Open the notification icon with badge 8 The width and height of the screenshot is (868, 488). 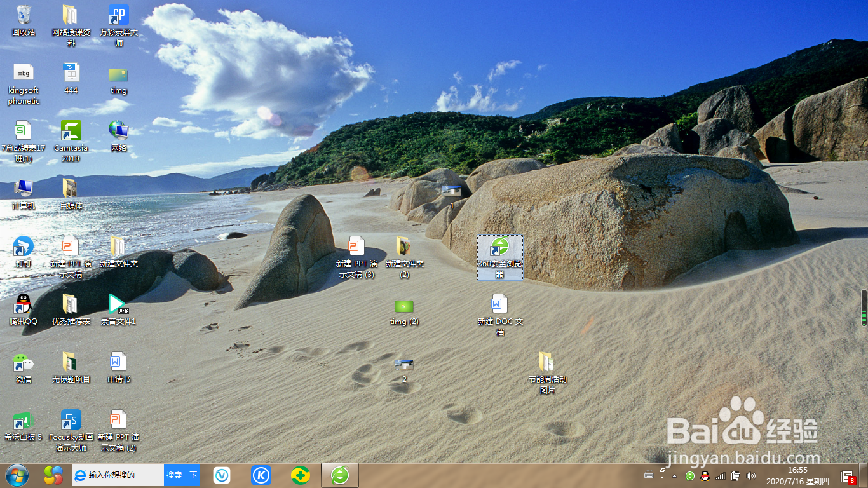point(848,476)
